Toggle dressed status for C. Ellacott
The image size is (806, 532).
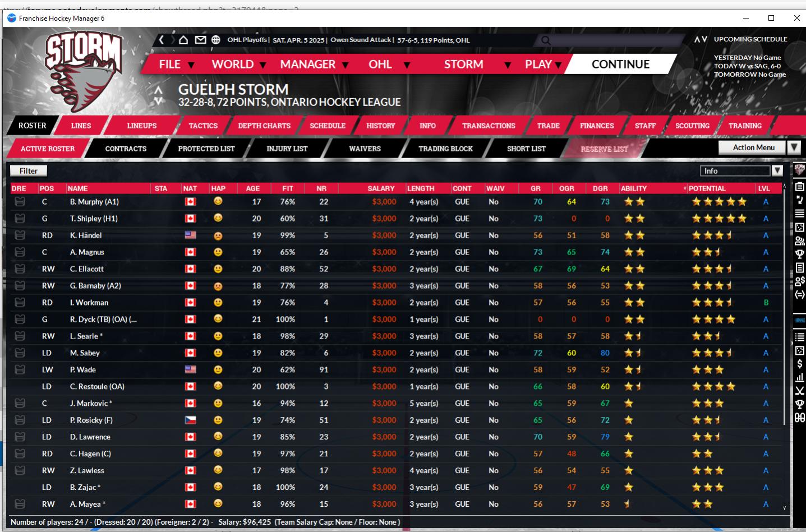click(x=20, y=269)
